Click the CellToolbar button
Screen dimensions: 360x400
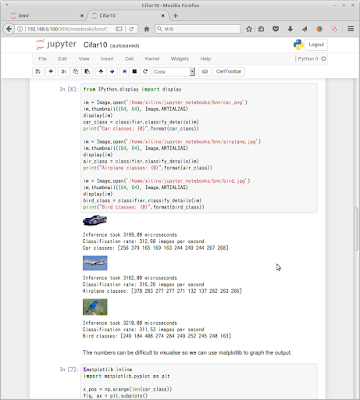tap(229, 72)
